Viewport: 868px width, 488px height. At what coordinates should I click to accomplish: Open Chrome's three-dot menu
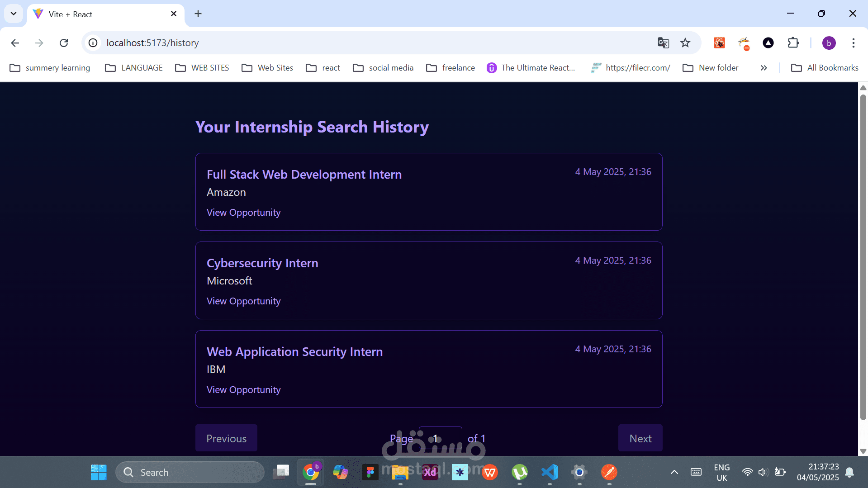pos(853,43)
